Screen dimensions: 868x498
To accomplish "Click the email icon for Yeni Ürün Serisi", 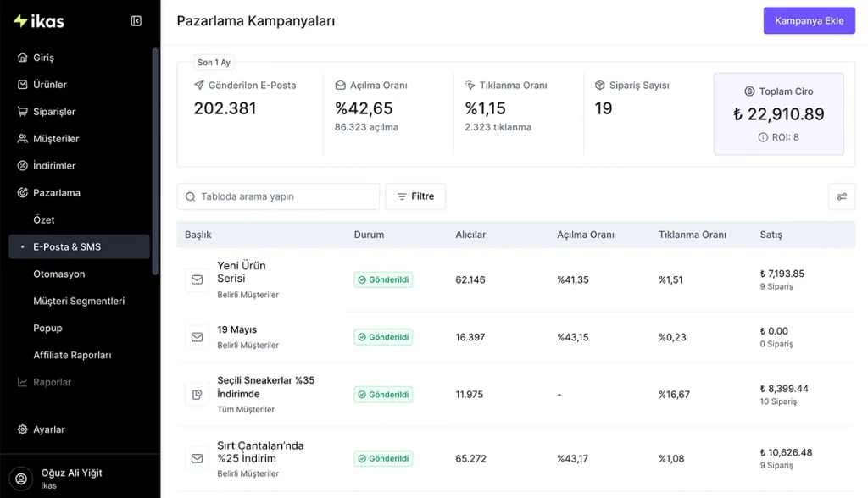I will click(197, 279).
